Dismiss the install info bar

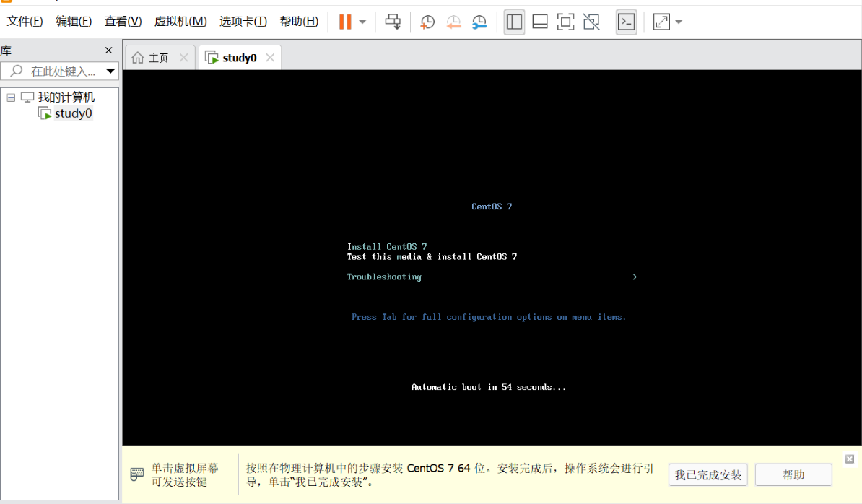pyautogui.click(x=849, y=459)
